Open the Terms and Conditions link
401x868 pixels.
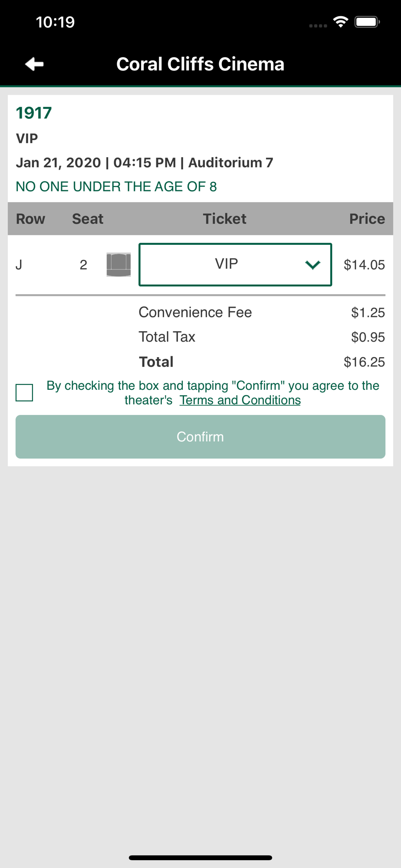click(x=240, y=400)
